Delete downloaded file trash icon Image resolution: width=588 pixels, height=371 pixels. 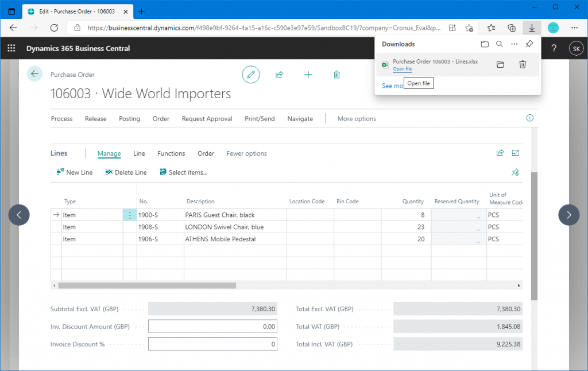click(523, 64)
